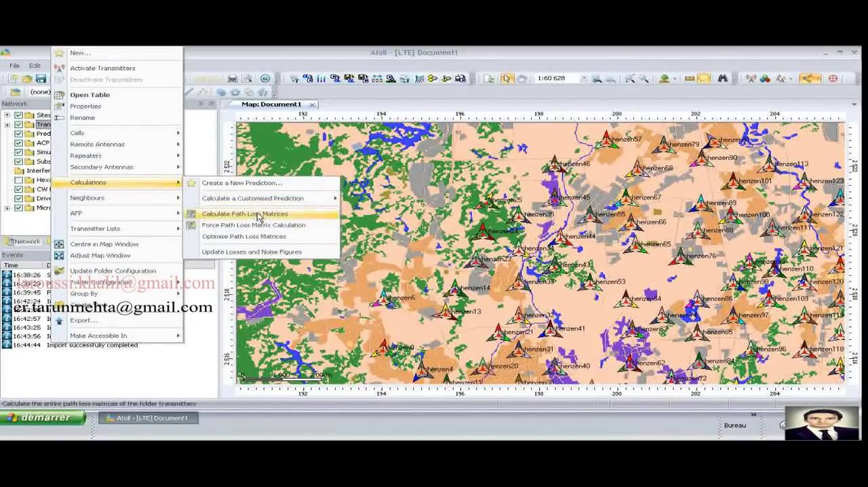Expand the Sites folder tree node

[7, 115]
